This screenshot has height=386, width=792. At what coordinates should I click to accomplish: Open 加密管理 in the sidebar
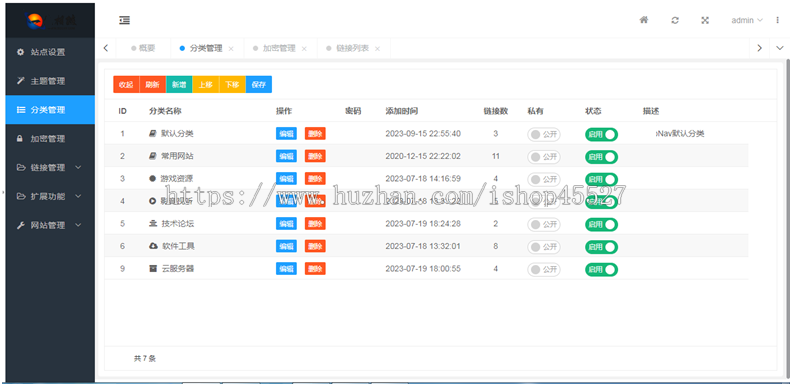50,138
